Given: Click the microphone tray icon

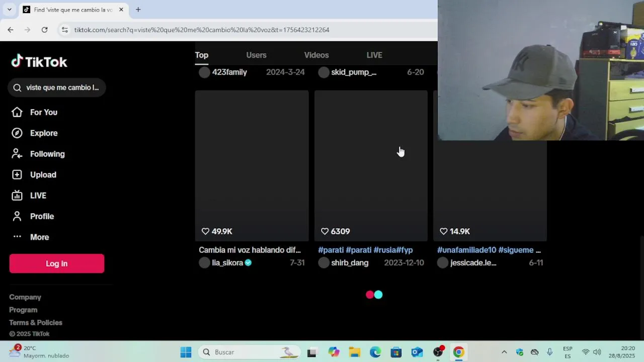Looking at the screenshot, I should click(549, 352).
